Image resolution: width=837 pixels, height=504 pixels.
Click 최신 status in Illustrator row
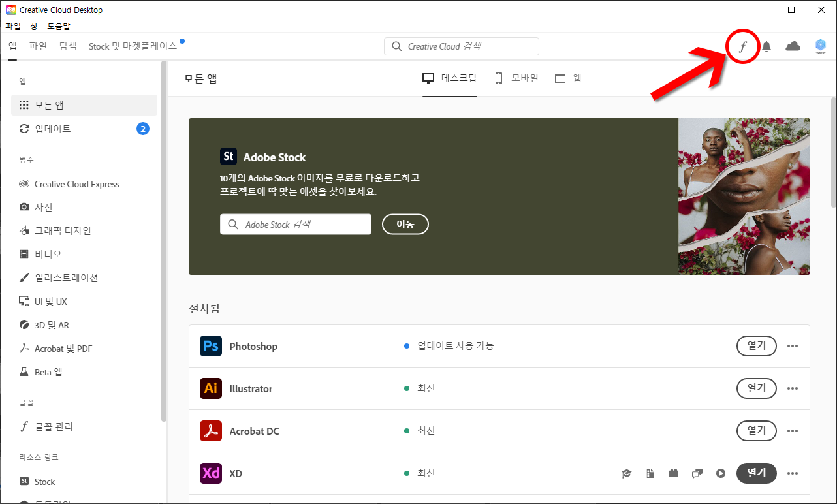[420, 388]
